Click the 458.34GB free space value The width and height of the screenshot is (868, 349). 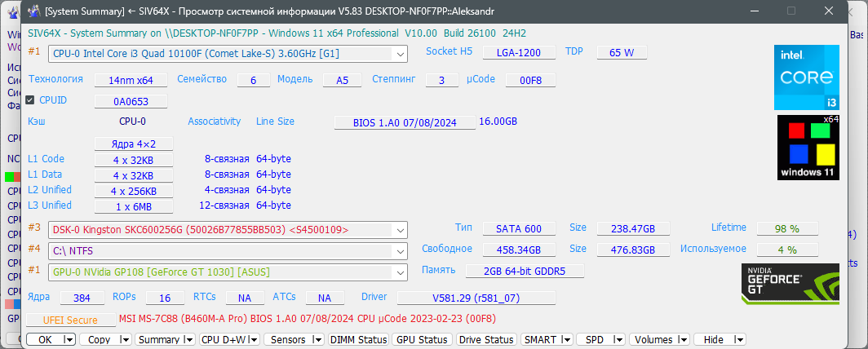[519, 250]
